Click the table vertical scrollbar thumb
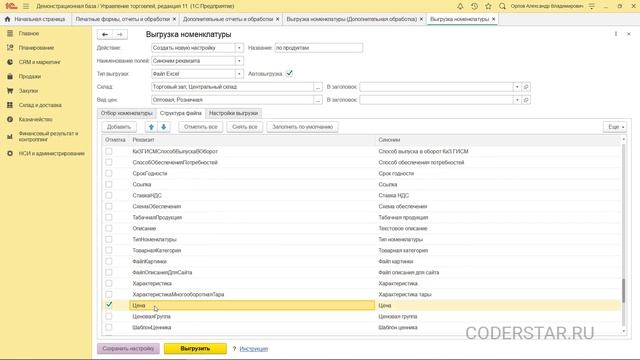The image size is (640, 360). click(x=623, y=290)
